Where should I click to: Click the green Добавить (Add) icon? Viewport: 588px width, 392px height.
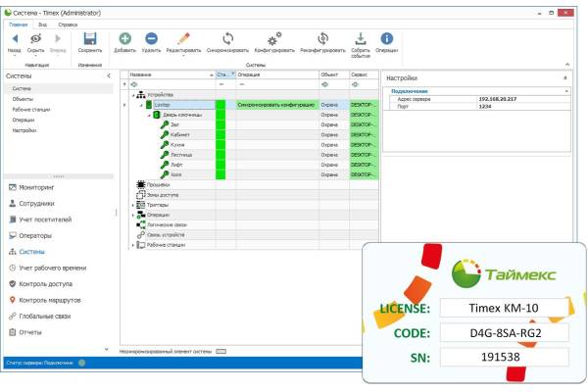124,37
